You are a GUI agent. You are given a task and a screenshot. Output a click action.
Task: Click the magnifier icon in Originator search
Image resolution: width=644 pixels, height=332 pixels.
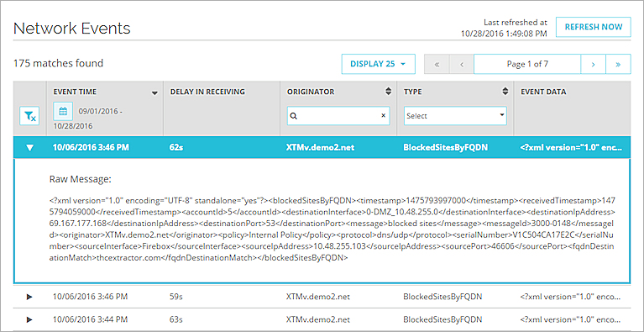293,116
